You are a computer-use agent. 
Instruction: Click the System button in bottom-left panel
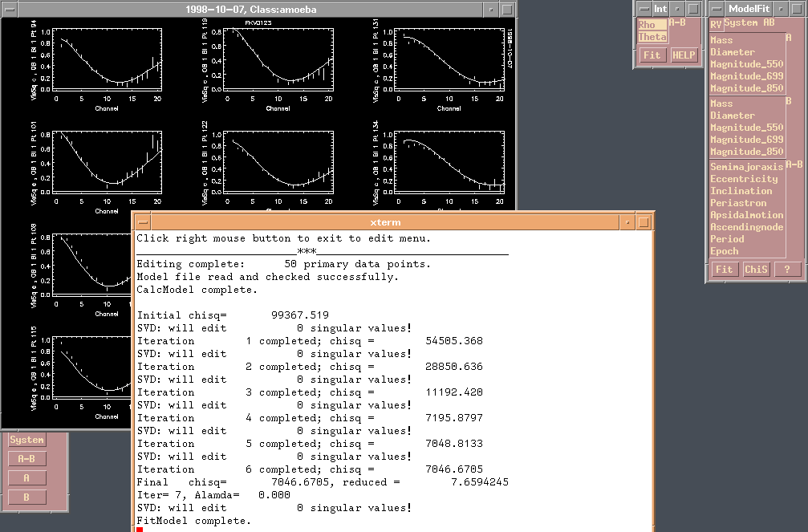(x=27, y=440)
